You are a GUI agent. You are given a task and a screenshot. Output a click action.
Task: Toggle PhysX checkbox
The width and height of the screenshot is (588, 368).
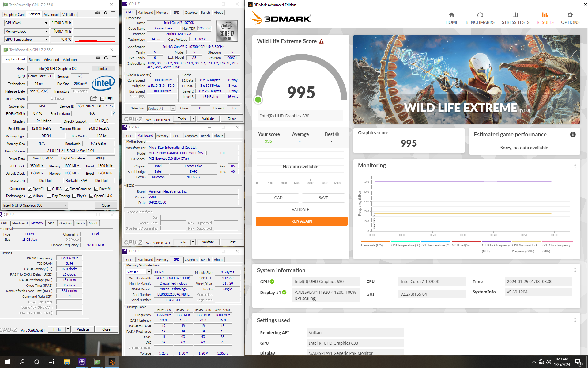point(74,196)
